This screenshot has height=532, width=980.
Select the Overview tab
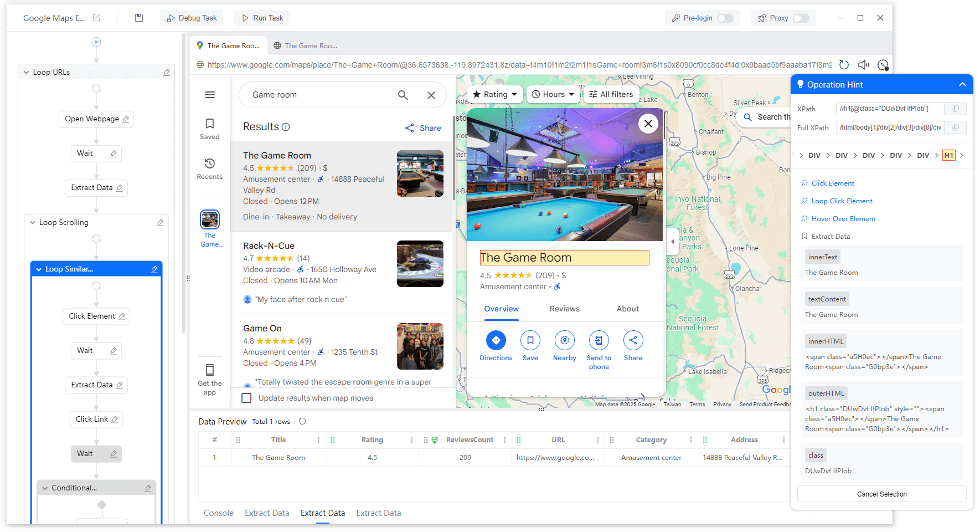tap(502, 309)
